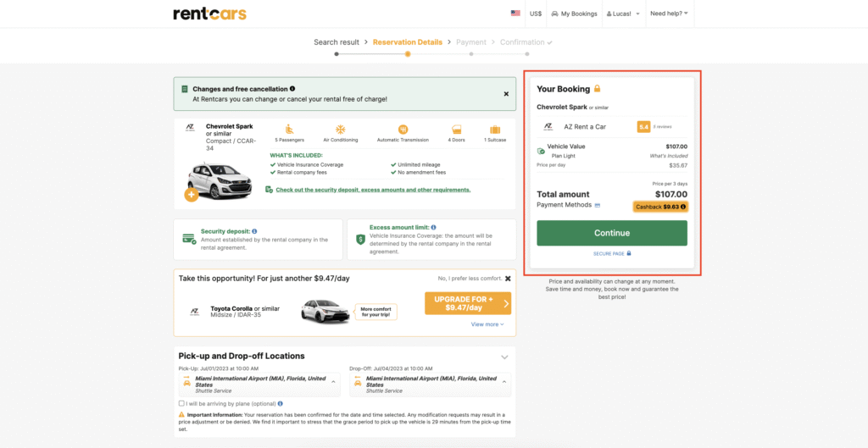Select the US flag country icon
This screenshot has width=868, height=448.
click(x=515, y=14)
